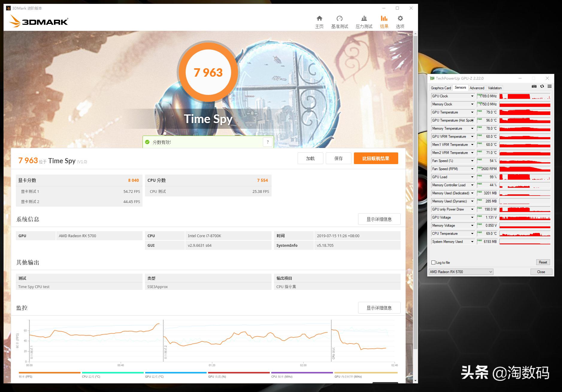Click the GPU-Z refresh icon
562x392 pixels.
point(542,86)
